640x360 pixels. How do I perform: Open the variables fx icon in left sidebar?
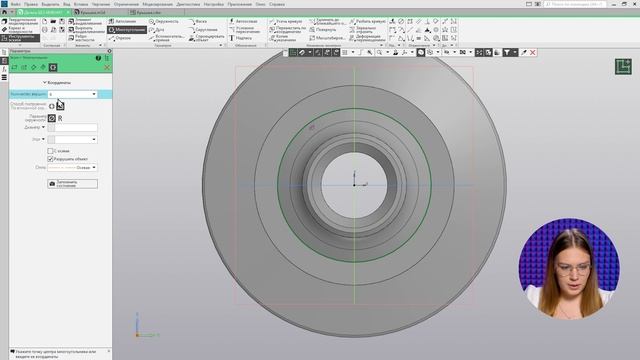tap(4, 69)
